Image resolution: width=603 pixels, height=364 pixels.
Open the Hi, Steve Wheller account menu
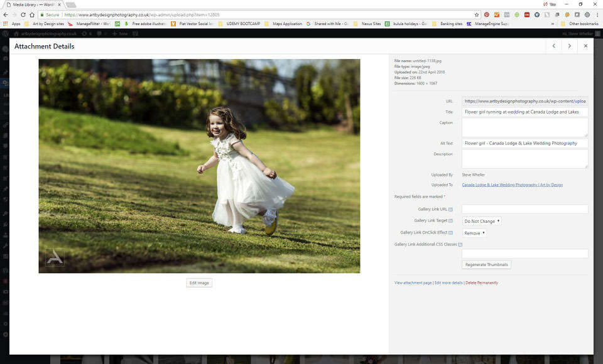581,34
